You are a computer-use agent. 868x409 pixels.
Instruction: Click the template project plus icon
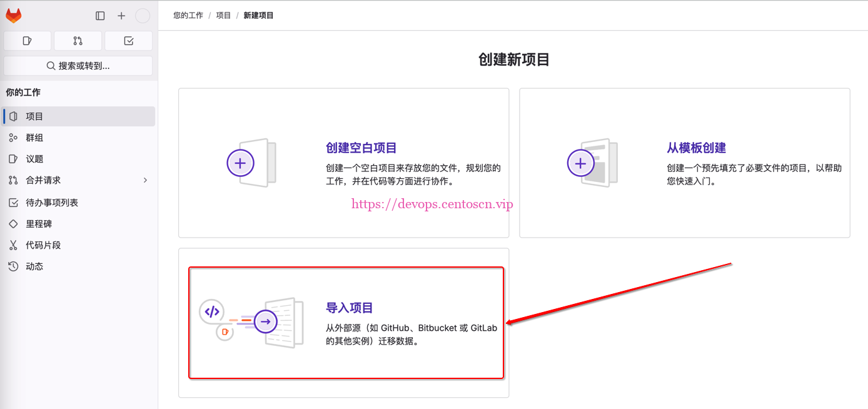[580, 163]
